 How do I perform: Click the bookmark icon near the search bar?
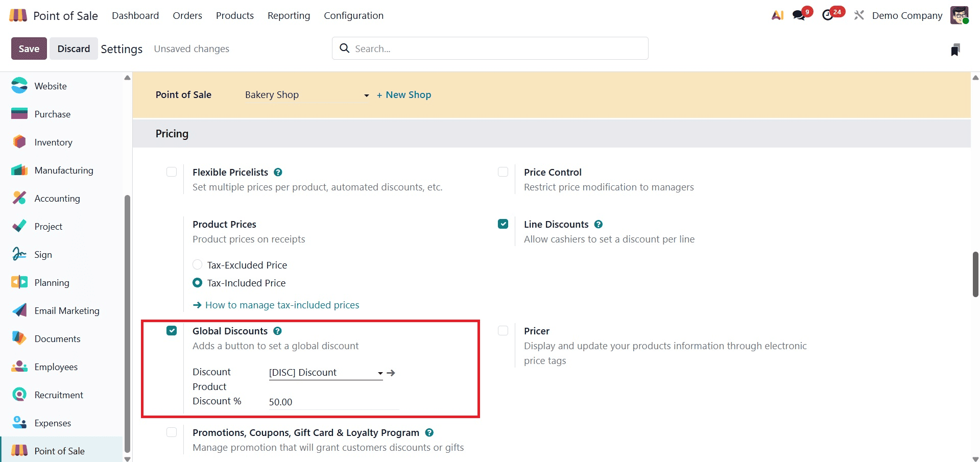click(x=955, y=48)
